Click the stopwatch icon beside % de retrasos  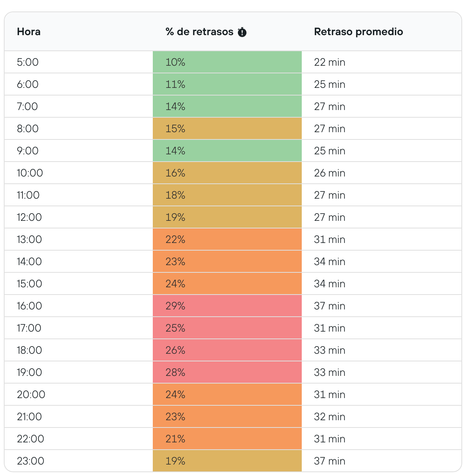[242, 32]
